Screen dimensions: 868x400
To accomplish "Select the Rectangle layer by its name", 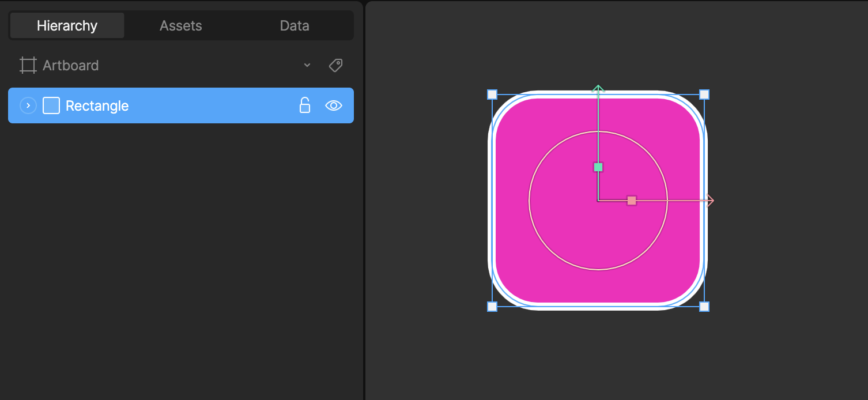I will tap(96, 105).
